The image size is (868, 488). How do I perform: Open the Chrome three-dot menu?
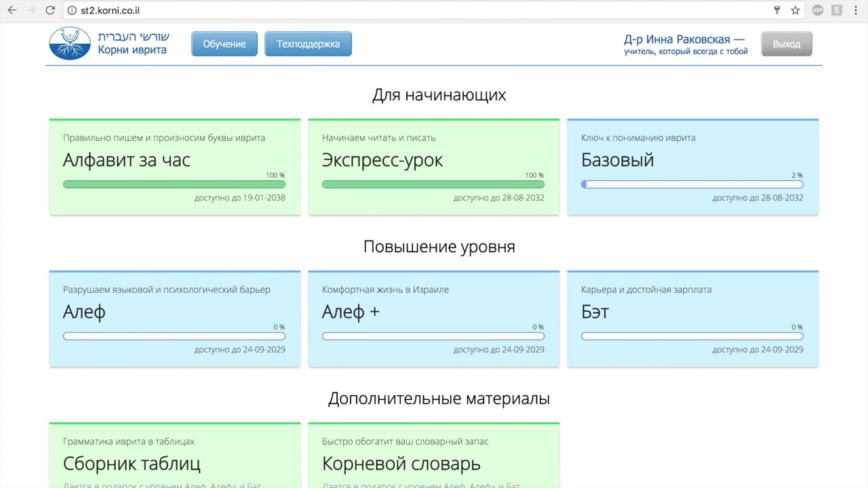pos(855,10)
